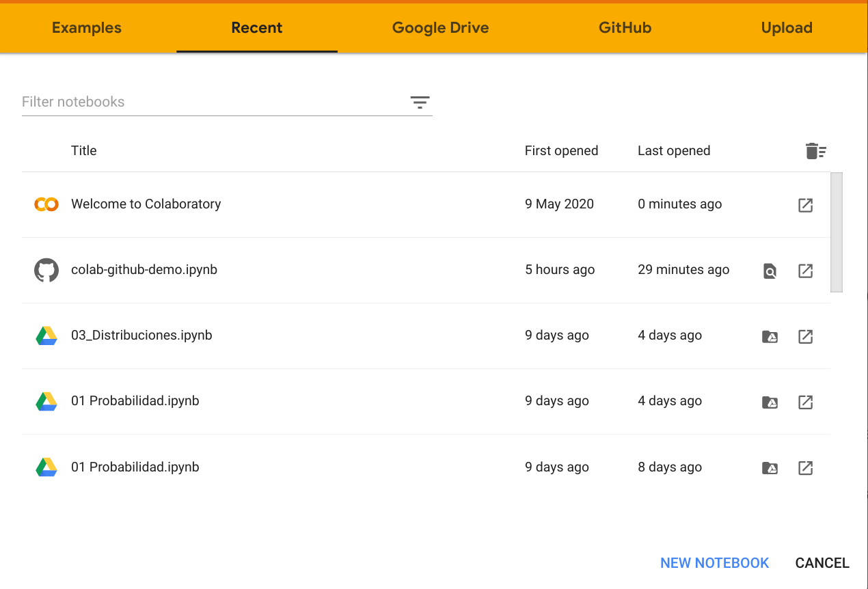868x589 pixels.
Task: Open the Welcome to Colaboratory notebook
Action: tap(146, 204)
